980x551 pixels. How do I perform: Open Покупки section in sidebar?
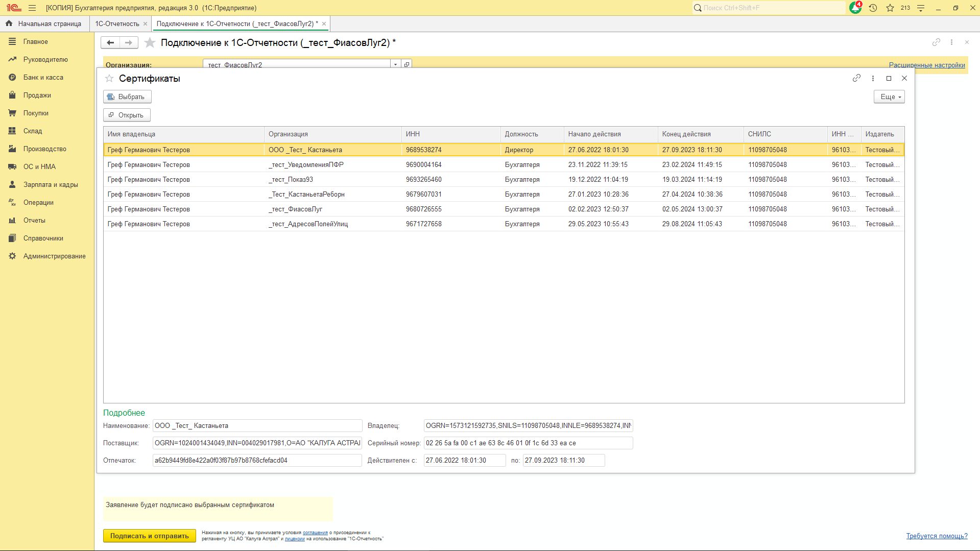point(36,113)
